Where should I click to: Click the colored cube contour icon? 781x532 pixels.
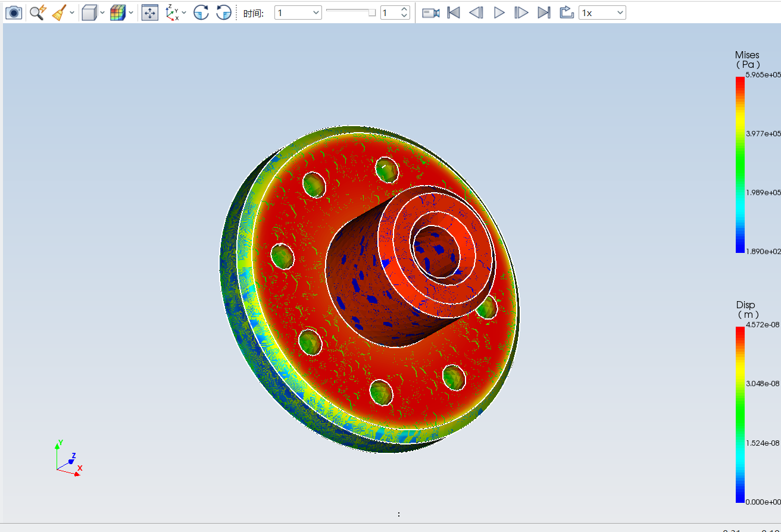pos(118,12)
